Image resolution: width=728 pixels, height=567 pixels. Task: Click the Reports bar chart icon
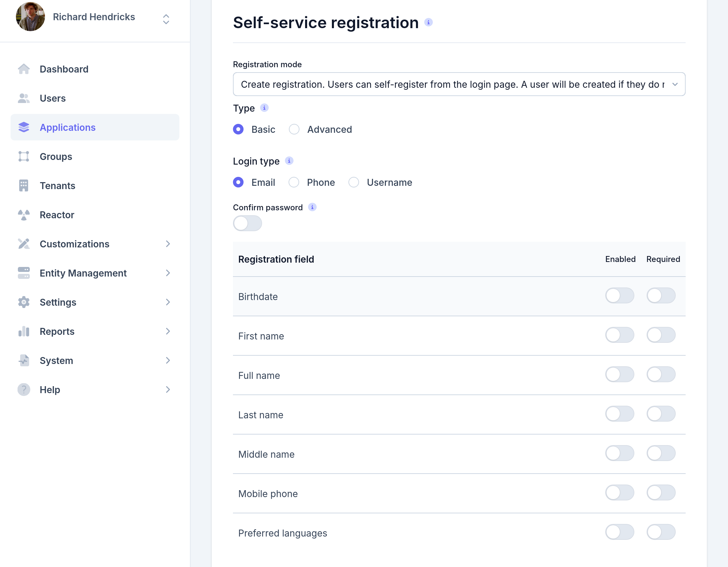24,331
